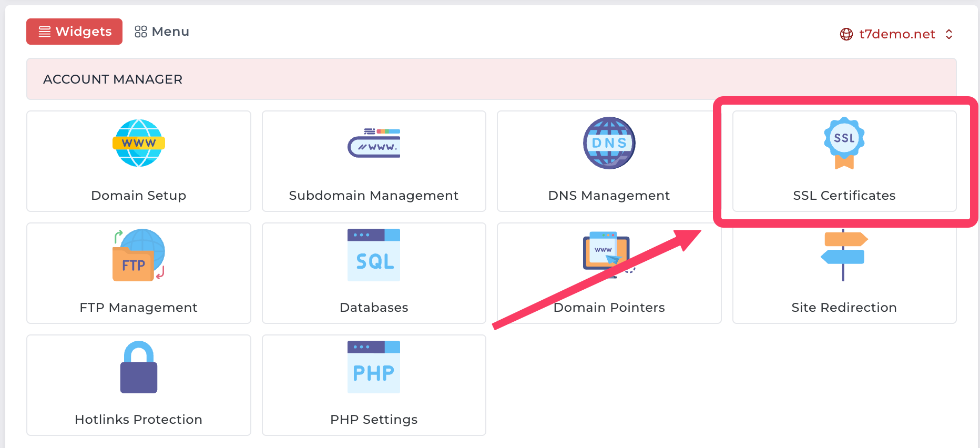980x448 pixels.
Task: Click the DNS Management globe icon
Action: (609, 143)
